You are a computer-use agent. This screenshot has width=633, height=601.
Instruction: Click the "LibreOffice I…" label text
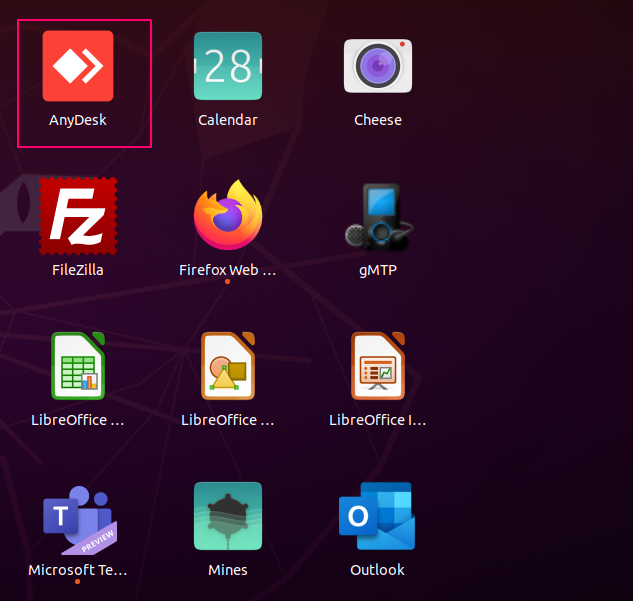pos(378,420)
